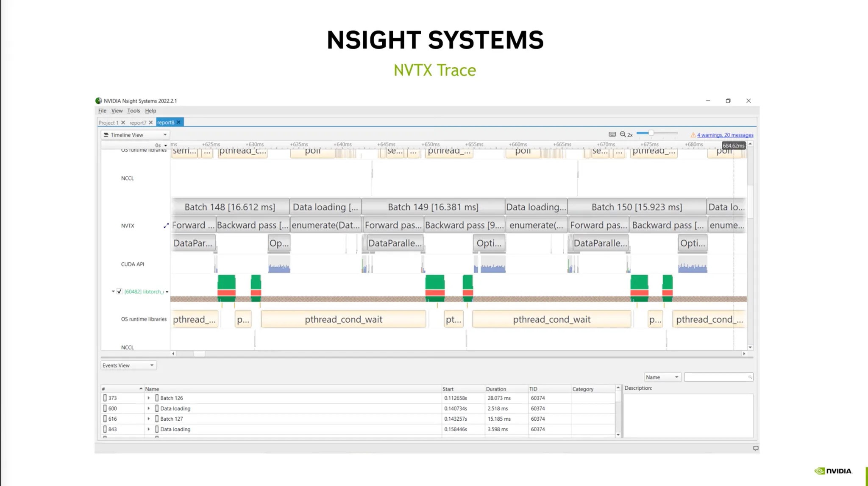868x486 pixels.
Task: Open the Events View dropdown
Action: [x=128, y=366]
